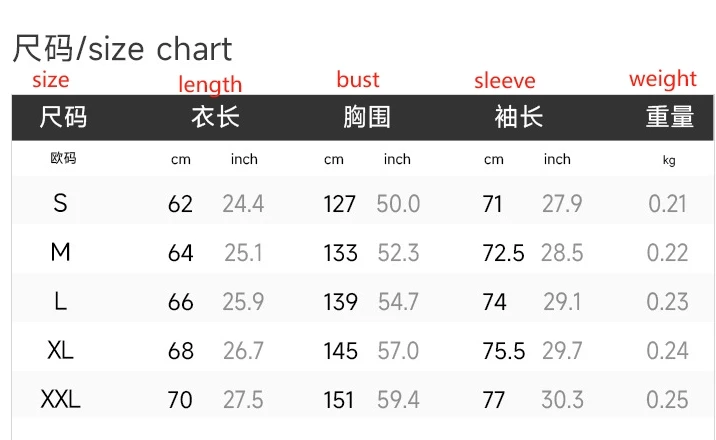Click the 重量 column header
This screenshot has height=440, width=716.
pos(669,118)
